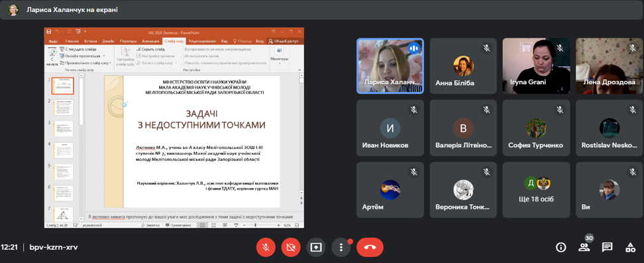This screenshot has width=644, height=263.
Task: Show the participants list with badge 30
Action: pyautogui.click(x=584, y=247)
